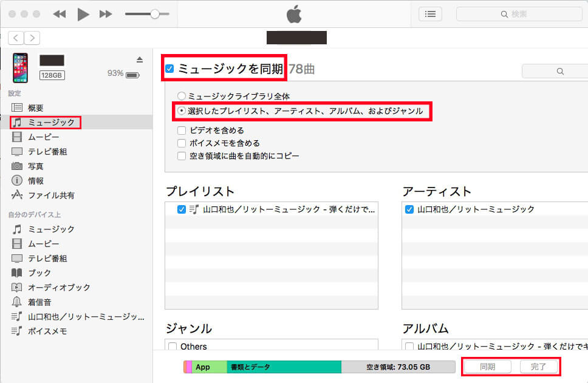Click the battery icon beside 93%
This screenshot has height=383, width=588.
[132, 75]
